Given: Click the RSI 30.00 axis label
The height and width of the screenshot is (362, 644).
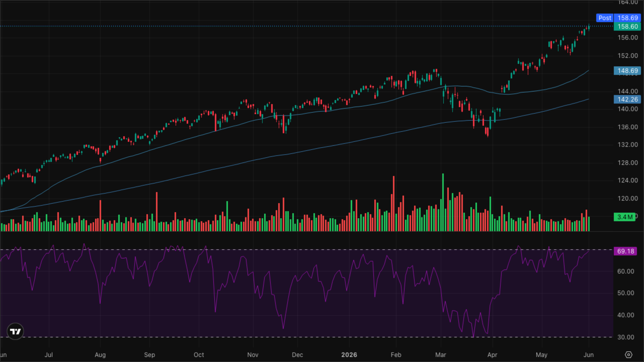Looking at the screenshot, I should 626,337.
